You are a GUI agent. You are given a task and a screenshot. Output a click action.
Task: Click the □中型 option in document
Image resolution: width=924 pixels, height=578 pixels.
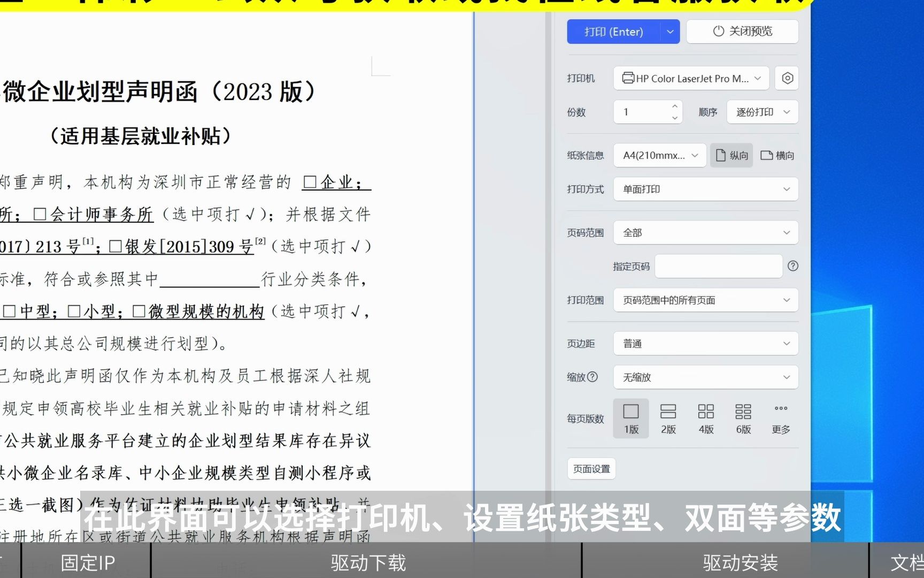[x=26, y=311]
